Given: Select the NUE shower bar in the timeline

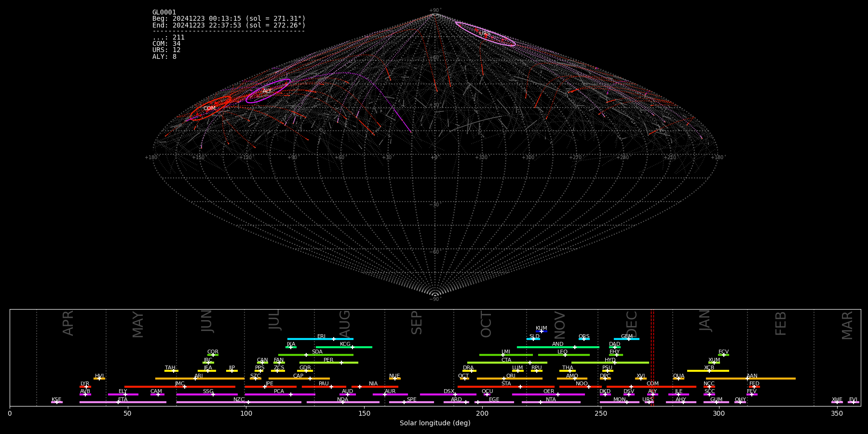Looking at the screenshot, I should pos(395,379).
